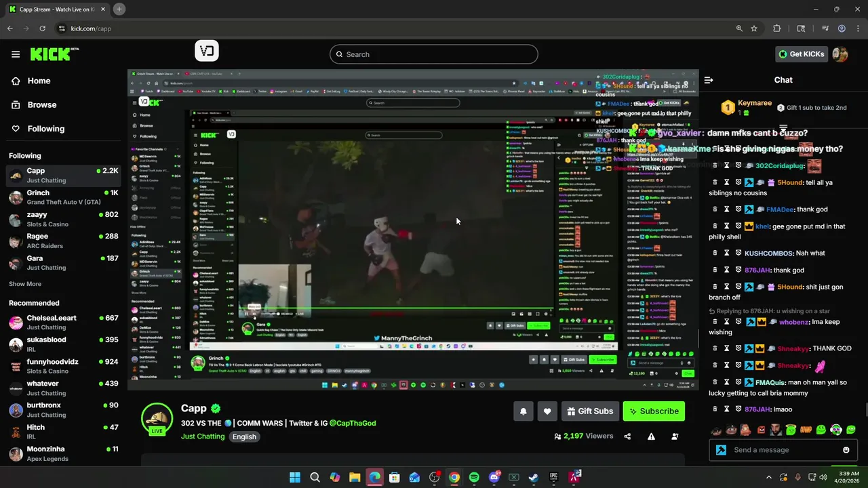Go back in browser
The height and width of the screenshot is (488, 868).
pyautogui.click(x=9, y=28)
